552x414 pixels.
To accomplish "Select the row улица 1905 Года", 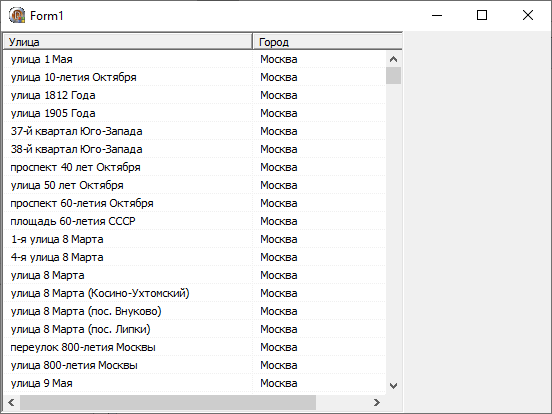I will pos(195,113).
